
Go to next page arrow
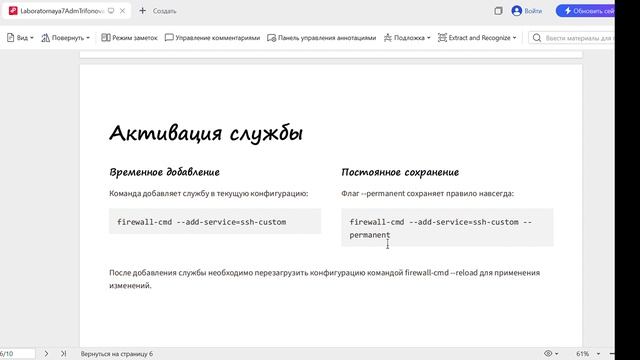pyautogui.click(x=46, y=353)
